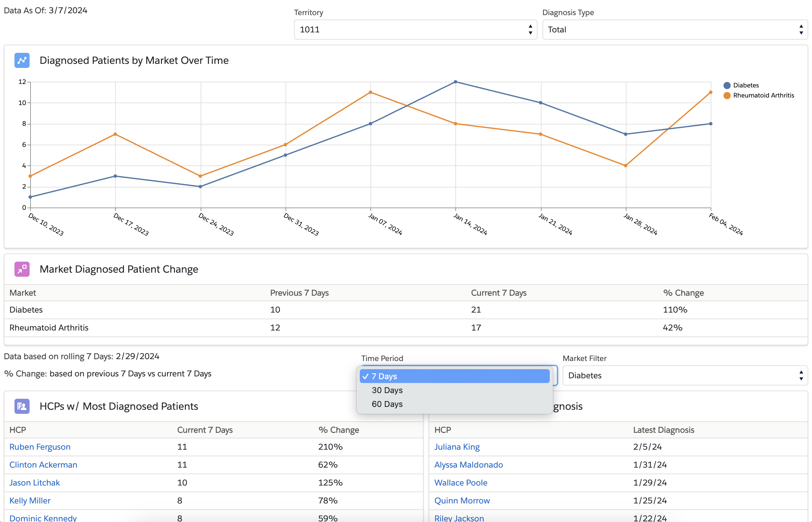Click the Alyssa Maldonado link
Screen dimensions: 812x522
pyautogui.click(x=468, y=465)
